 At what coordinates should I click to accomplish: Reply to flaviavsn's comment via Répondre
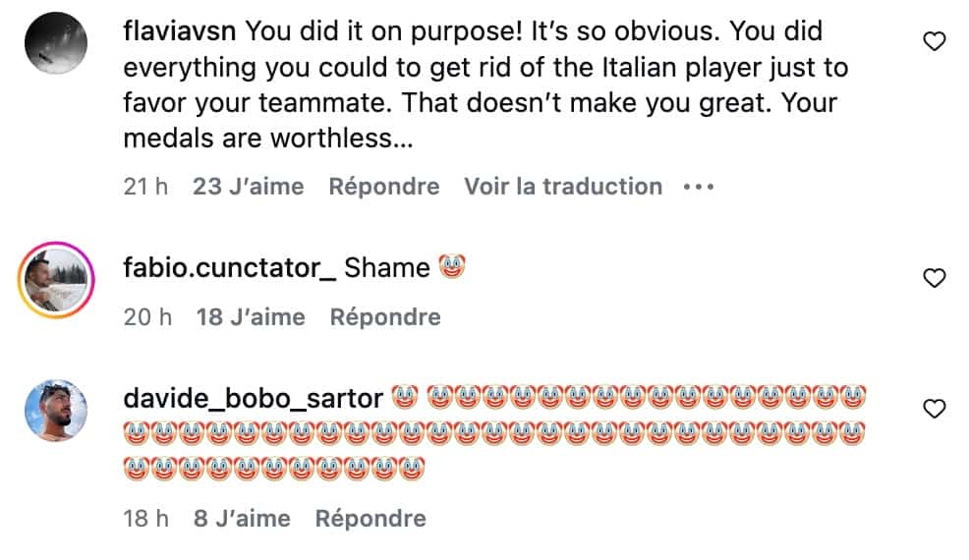[x=383, y=187]
